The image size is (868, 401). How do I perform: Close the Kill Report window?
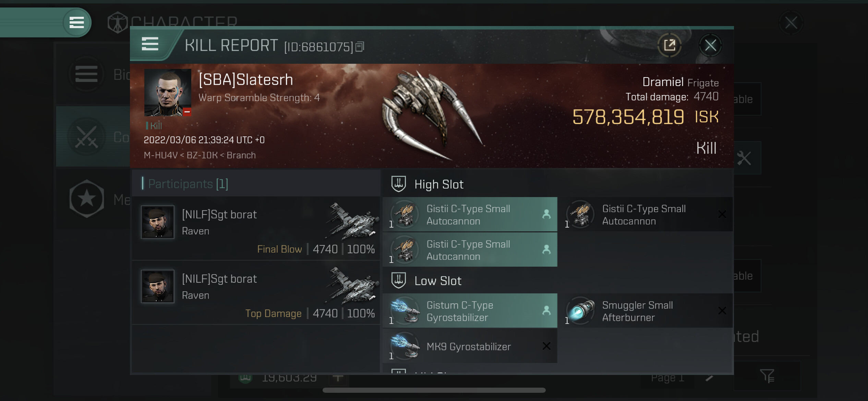click(710, 45)
